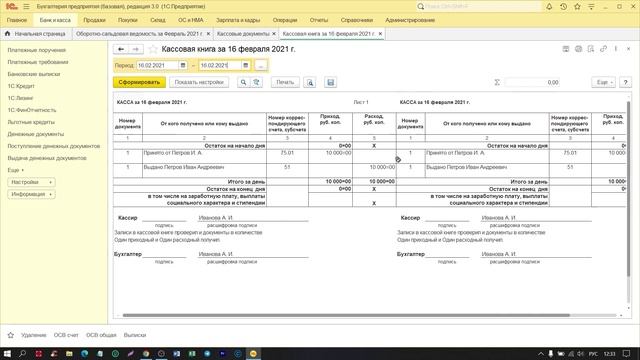Viewport: 640px width, 360px height.
Task: Open Банковские выписки link
Action: [33, 74]
